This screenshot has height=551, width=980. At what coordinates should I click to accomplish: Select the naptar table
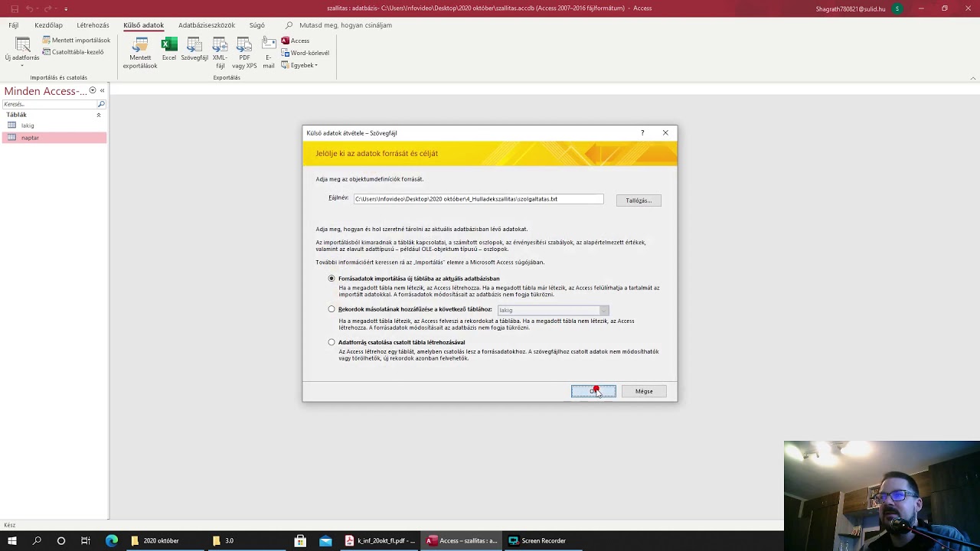coord(54,138)
